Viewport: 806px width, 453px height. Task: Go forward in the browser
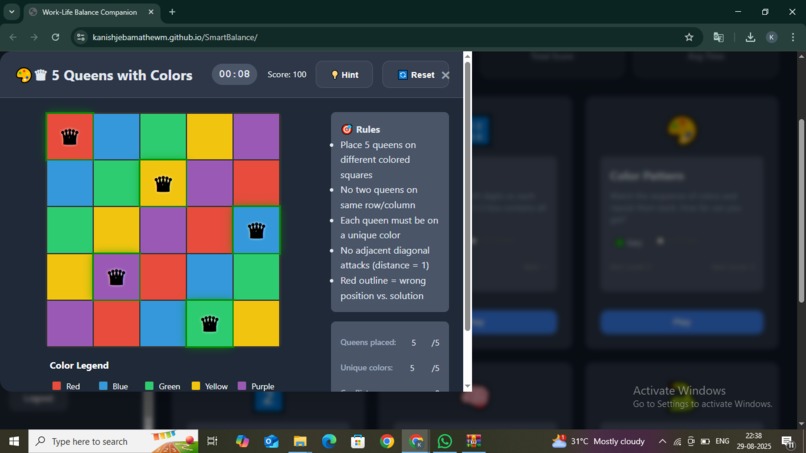point(34,37)
